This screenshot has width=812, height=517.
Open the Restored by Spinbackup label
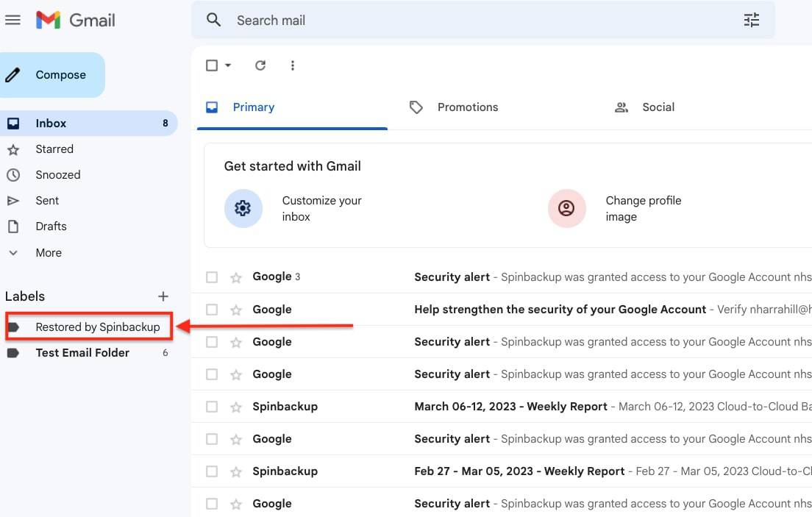(89, 327)
